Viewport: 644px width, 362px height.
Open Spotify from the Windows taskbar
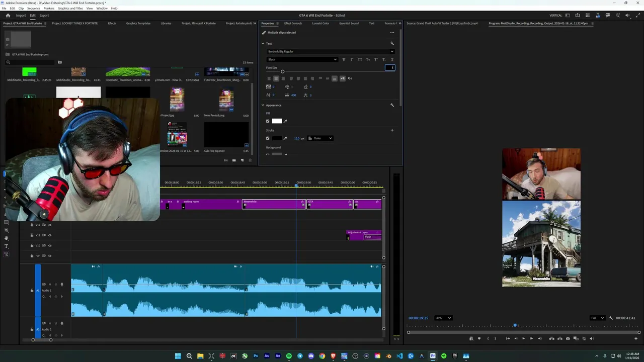(x=289, y=356)
